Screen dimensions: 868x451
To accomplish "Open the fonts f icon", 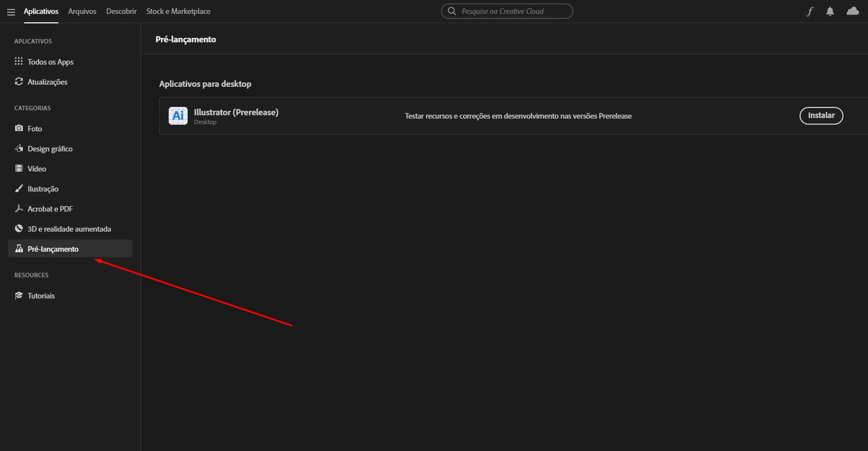I will [810, 11].
